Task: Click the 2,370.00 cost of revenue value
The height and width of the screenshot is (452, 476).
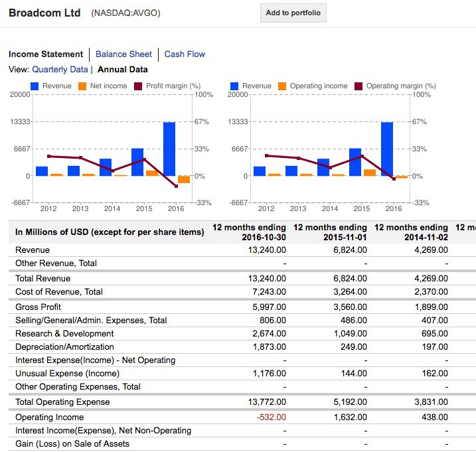Action: pyautogui.click(x=432, y=292)
